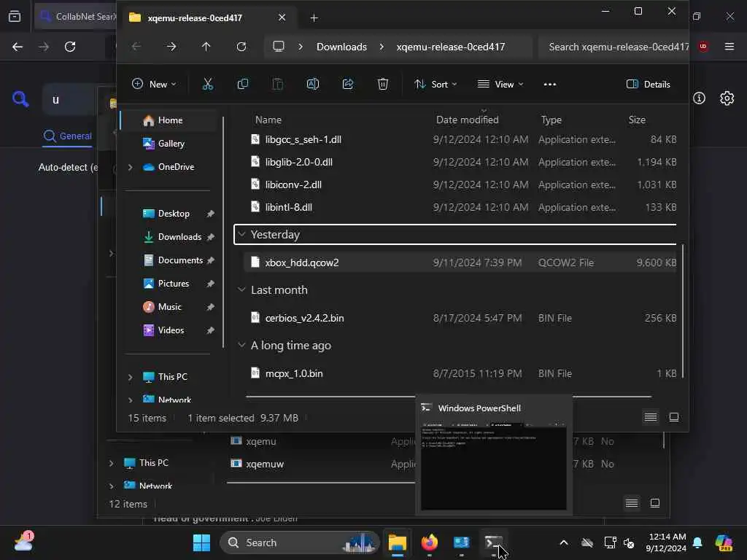Open Pictures quick access folder

point(174,284)
